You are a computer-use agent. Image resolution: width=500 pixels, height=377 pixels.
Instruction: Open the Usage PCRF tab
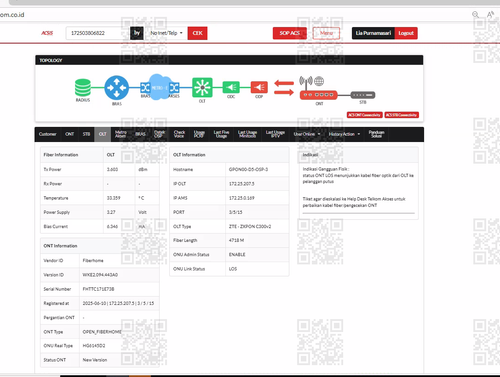pyautogui.click(x=199, y=134)
